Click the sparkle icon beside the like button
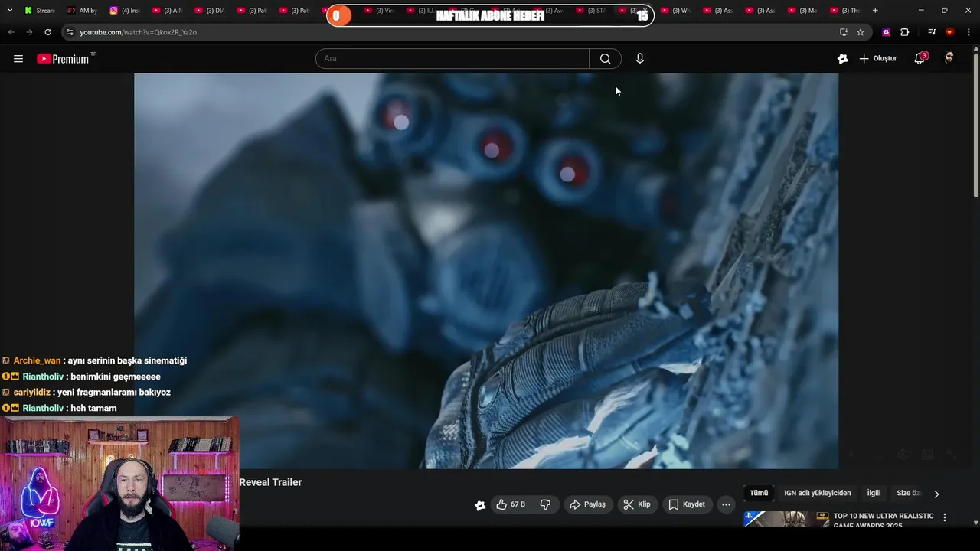Image resolution: width=980 pixels, height=551 pixels. click(480, 505)
